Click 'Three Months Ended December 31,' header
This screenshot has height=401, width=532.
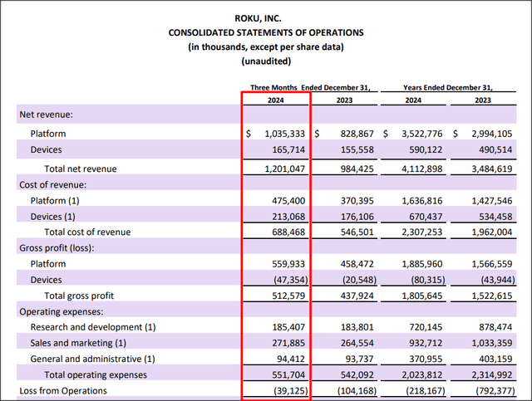click(310, 87)
